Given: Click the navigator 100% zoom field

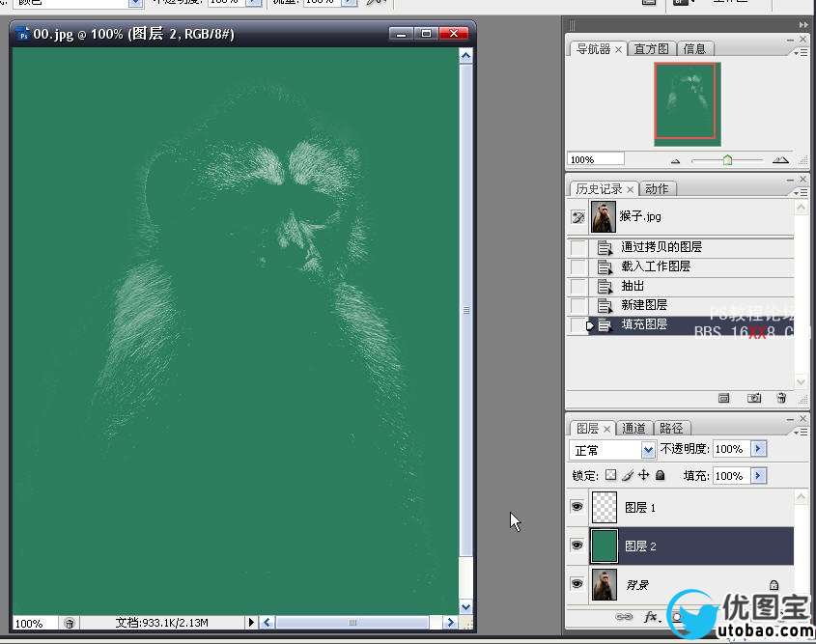Looking at the screenshot, I should click(596, 159).
